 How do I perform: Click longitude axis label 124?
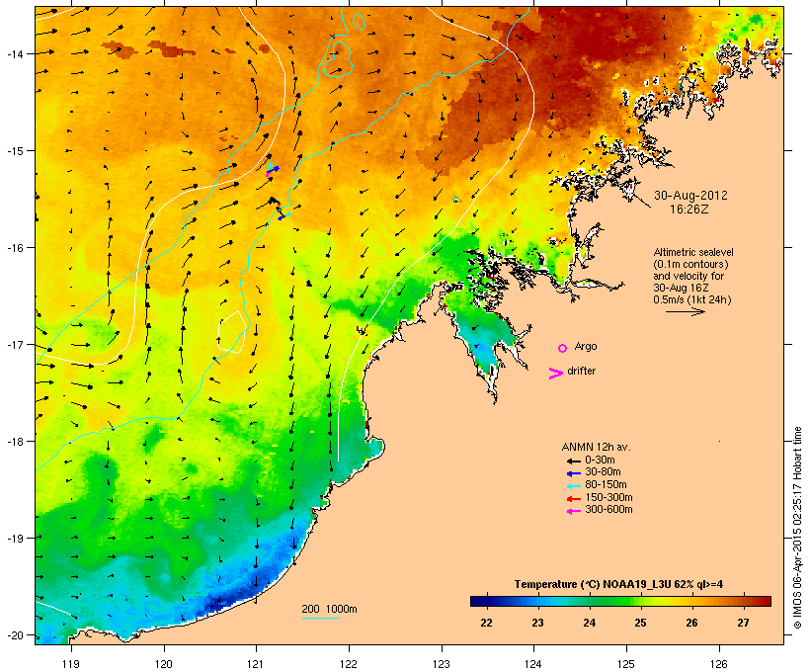tap(533, 664)
